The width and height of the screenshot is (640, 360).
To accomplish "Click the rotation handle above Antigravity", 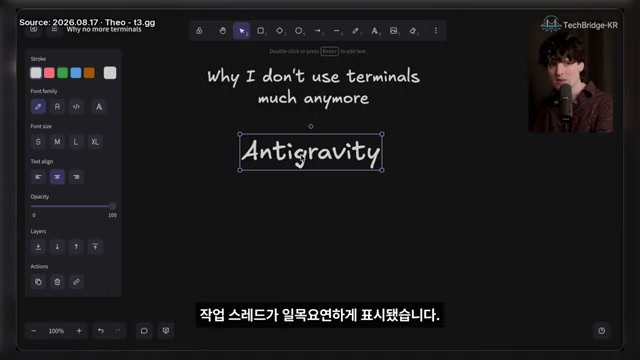I will [x=311, y=127].
